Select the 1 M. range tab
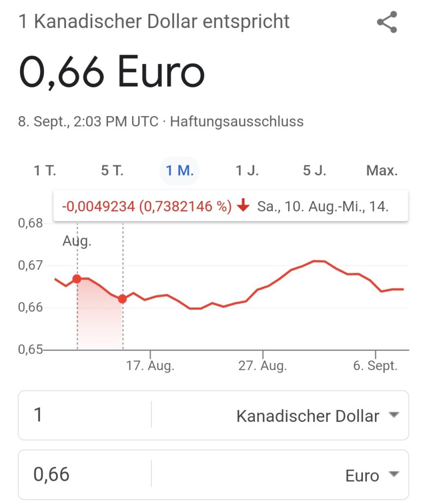The height and width of the screenshot is (504, 427). point(179,171)
